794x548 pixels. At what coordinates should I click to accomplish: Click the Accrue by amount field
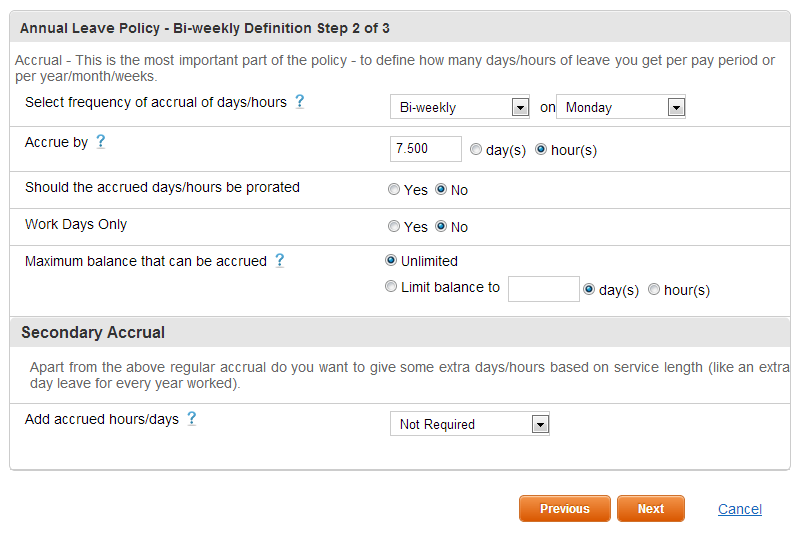[x=425, y=149]
